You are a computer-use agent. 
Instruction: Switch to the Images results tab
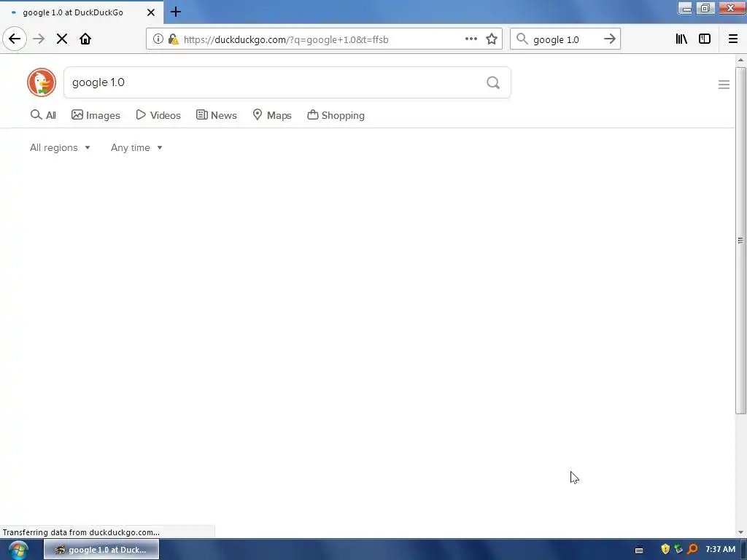pos(96,115)
